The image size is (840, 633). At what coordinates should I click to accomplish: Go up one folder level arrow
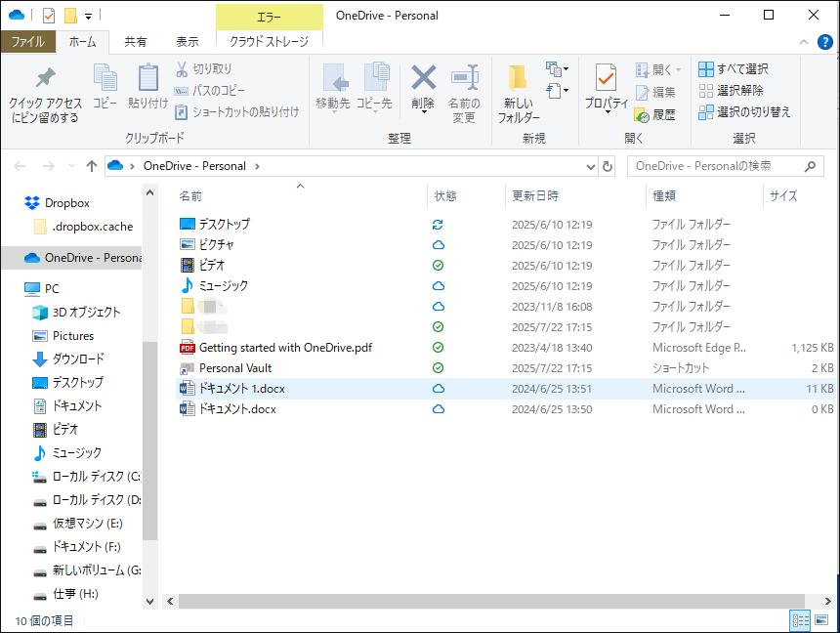point(92,166)
